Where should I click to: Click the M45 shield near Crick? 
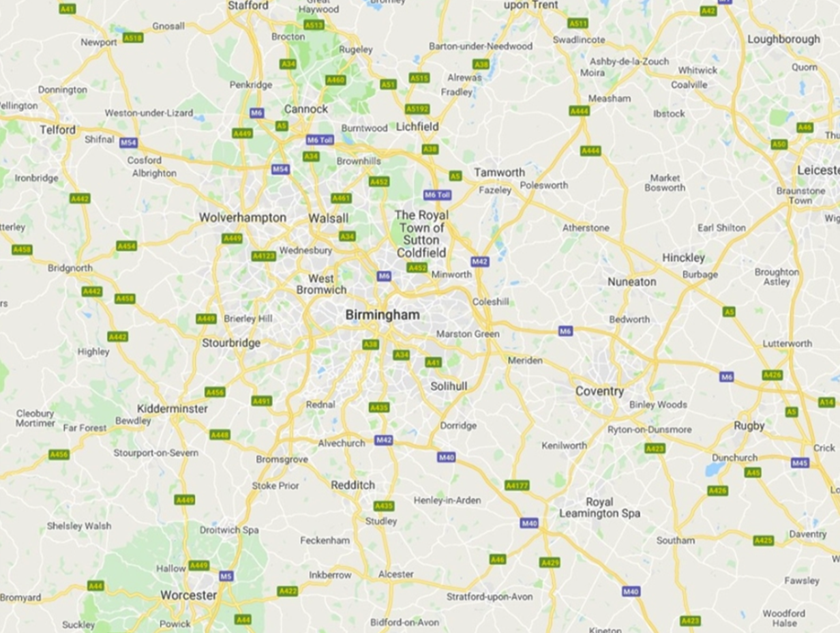point(800,462)
